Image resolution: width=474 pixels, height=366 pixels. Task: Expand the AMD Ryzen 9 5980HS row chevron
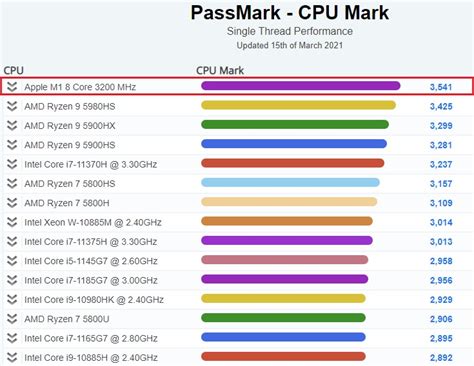[12, 106]
